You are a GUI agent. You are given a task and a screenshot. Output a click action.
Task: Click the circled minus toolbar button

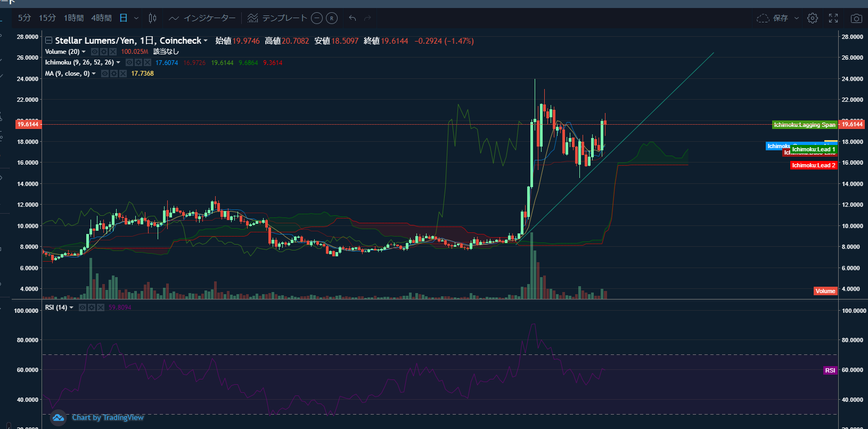click(x=316, y=18)
